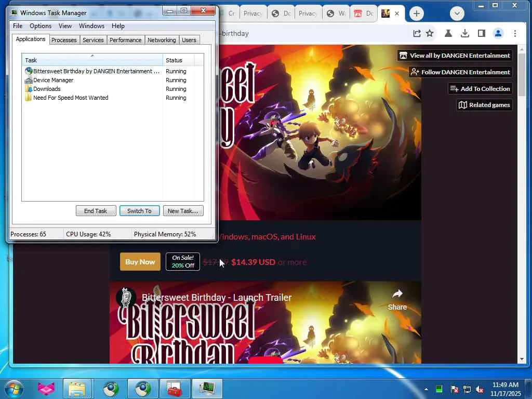
Task: Open the Help menu in Task Manager
Action: tap(118, 26)
